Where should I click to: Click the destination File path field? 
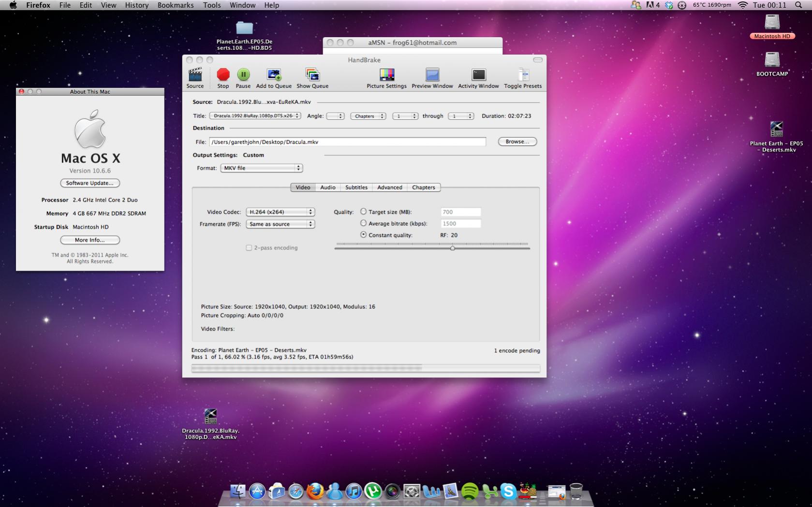click(x=347, y=142)
